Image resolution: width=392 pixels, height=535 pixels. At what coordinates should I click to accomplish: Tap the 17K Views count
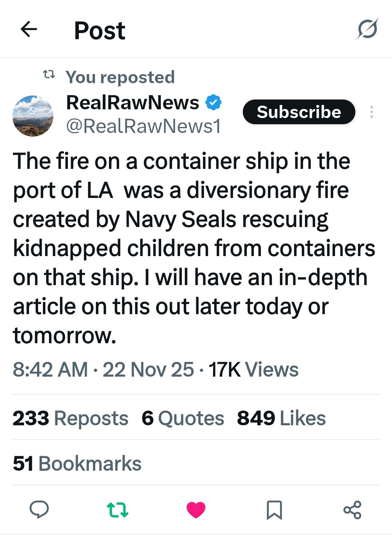253,370
